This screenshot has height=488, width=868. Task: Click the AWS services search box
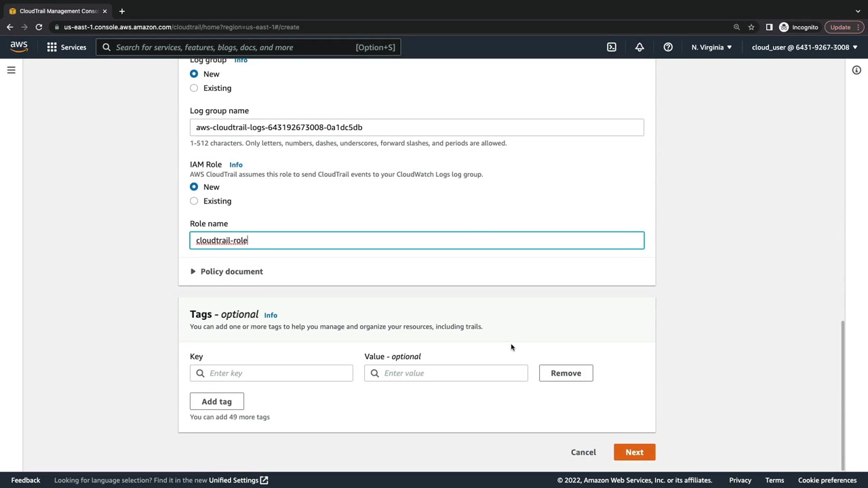coord(248,47)
